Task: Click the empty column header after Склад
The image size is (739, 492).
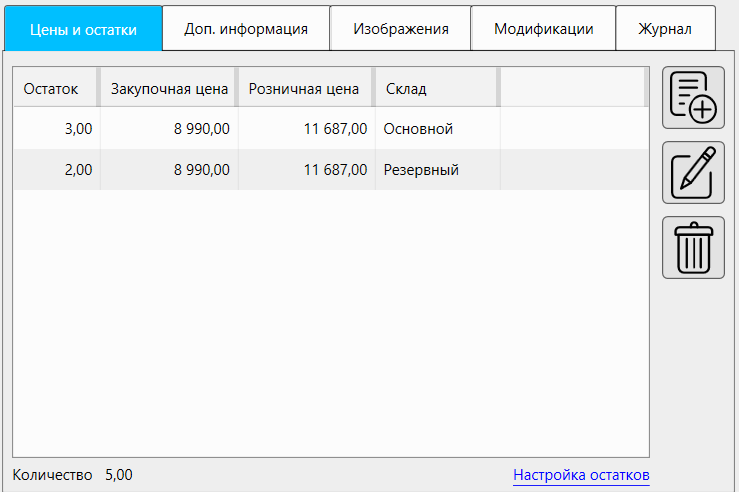Action: [571, 88]
